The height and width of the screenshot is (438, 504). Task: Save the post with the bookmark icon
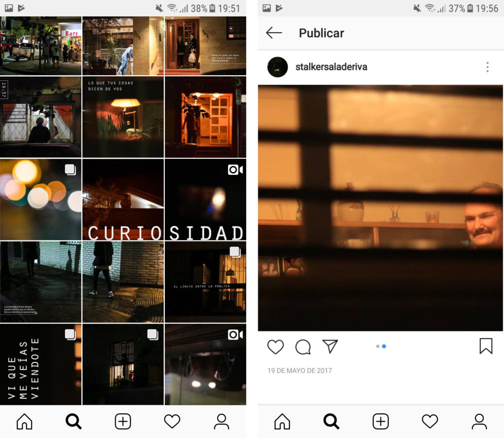pos(486,346)
